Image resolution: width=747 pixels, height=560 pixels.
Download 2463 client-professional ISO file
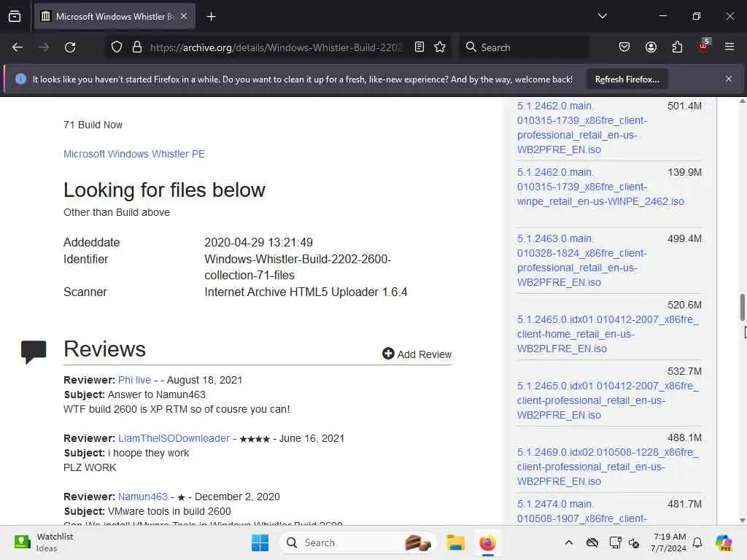(582, 260)
